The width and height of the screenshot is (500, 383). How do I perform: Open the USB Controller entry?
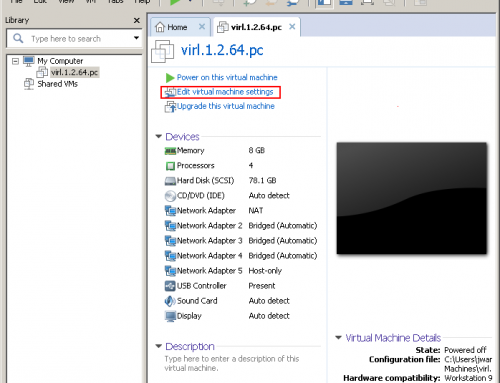[201, 286]
